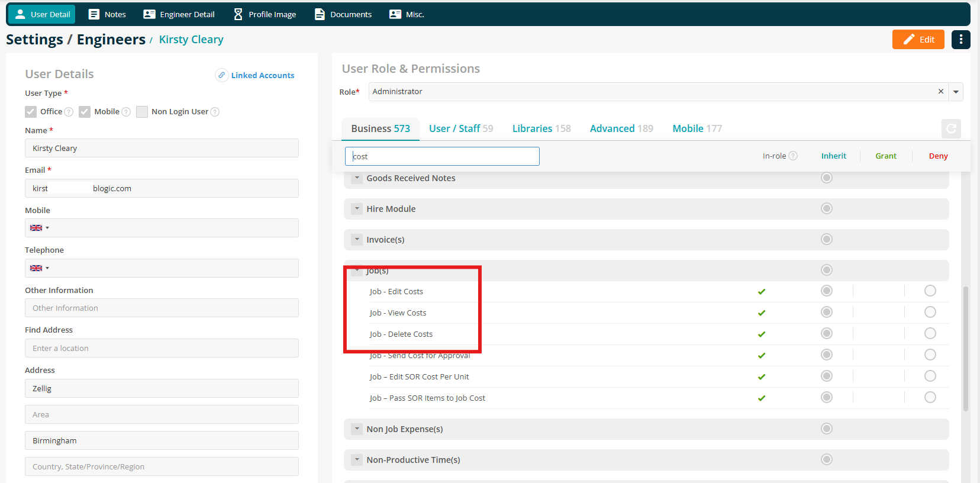
Task: Go to the Engineers breadcrumb
Action: pyautogui.click(x=111, y=40)
